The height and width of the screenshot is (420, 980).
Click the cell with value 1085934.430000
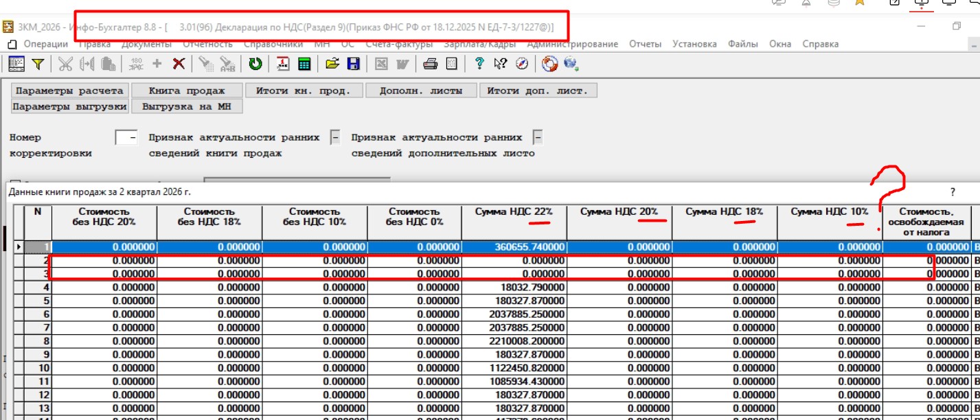[x=514, y=381]
